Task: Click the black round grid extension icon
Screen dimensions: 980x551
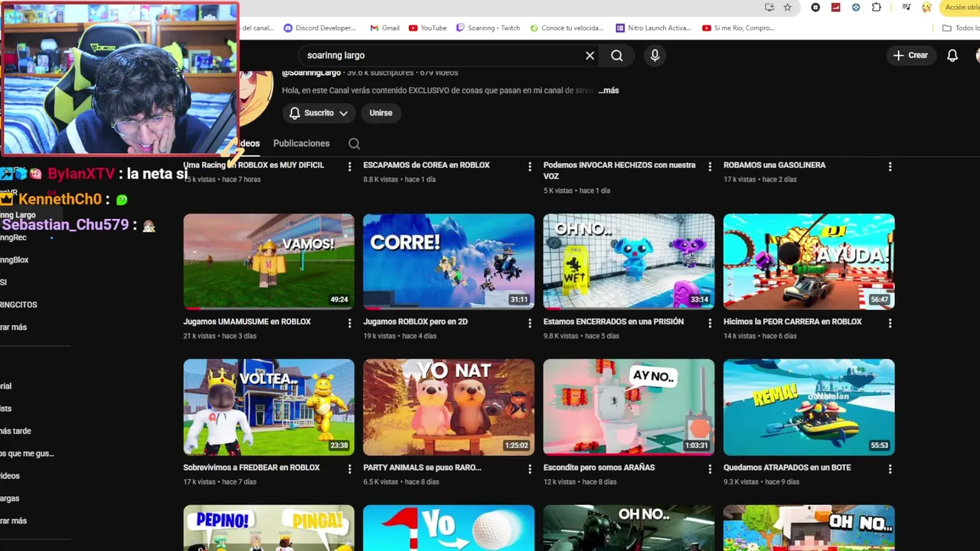Action: pos(815,7)
